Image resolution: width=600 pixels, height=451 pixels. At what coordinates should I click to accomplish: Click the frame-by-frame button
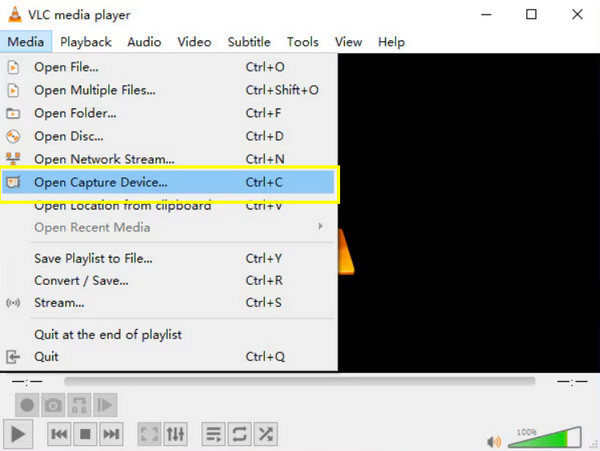pos(105,405)
